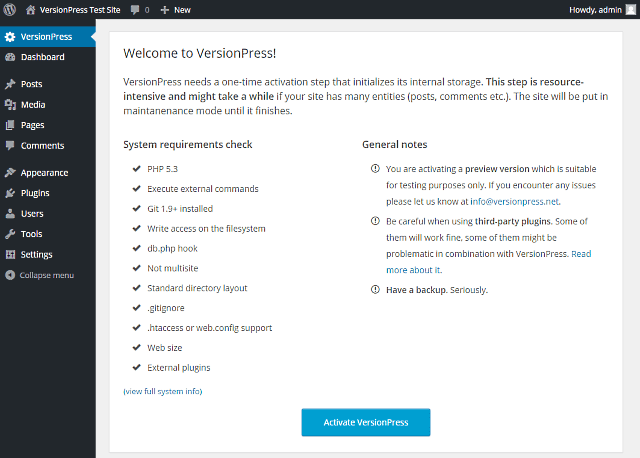Image resolution: width=640 pixels, height=458 pixels.
Task: Open the Media library icon
Action: click(x=10, y=104)
